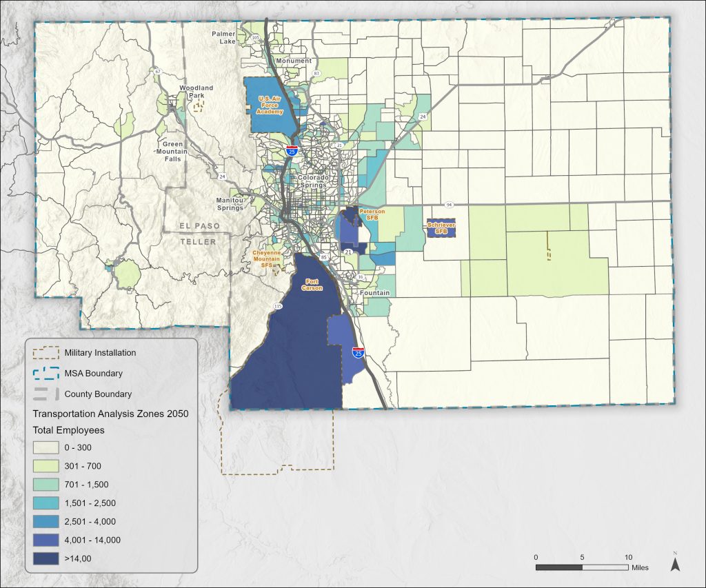The width and height of the screenshot is (706, 588).
Task: Click the I-25 shield near Air Force Academy
Action: pos(292,151)
